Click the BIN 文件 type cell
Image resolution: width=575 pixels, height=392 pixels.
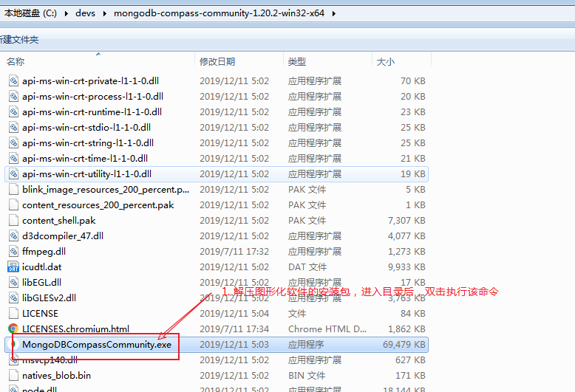click(307, 376)
